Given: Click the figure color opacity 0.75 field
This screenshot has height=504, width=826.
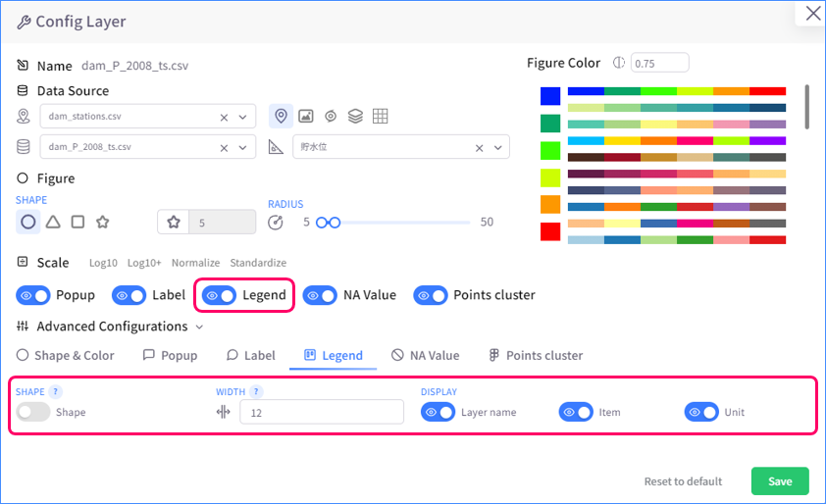Looking at the screenshot, I should (x=659, y=63).
